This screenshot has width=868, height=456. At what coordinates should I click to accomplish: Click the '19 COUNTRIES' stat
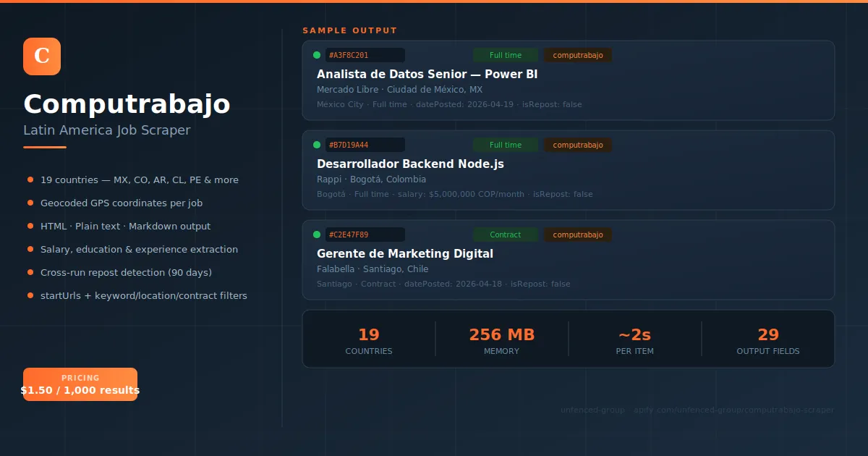[369, 341]
